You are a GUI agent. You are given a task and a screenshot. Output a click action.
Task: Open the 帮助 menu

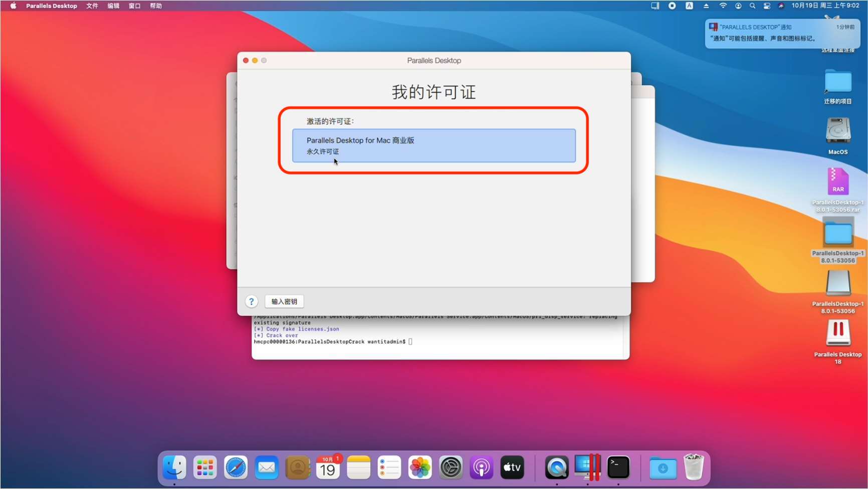[x=156, y=6]
